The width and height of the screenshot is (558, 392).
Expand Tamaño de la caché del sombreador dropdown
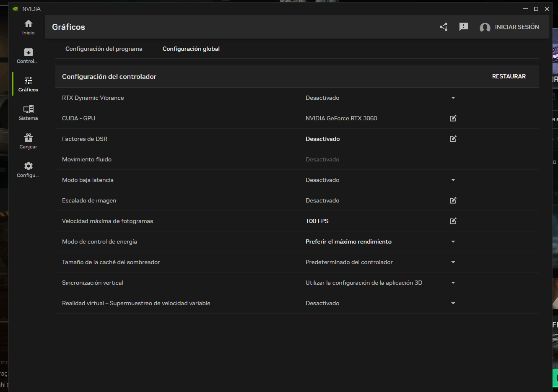tap(453, 262)
